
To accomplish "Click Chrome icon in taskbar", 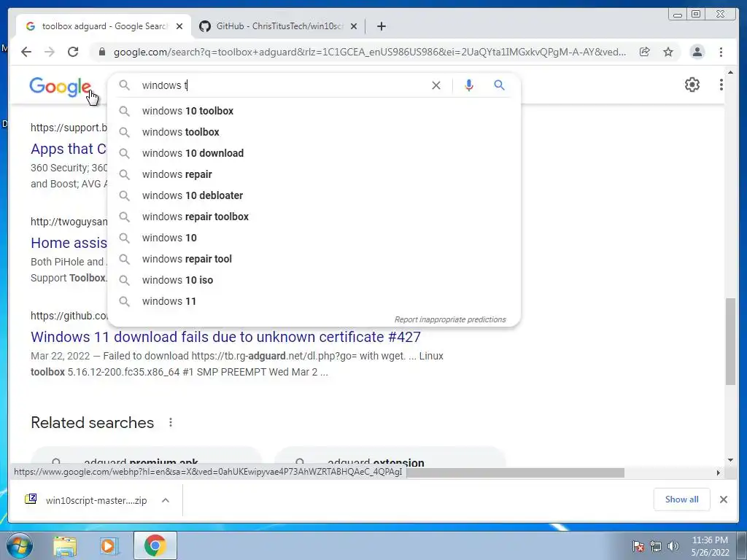I will click(155, 545).
